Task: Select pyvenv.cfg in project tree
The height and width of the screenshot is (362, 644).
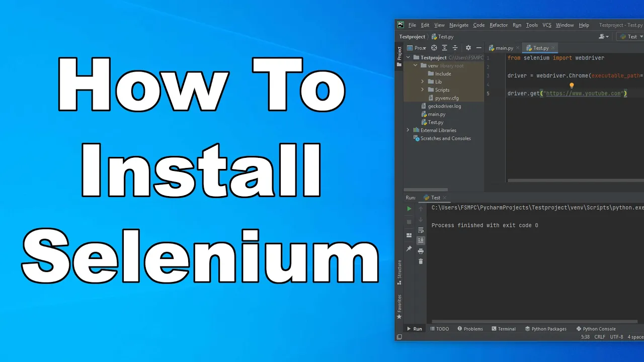Action: click(443, 98)
